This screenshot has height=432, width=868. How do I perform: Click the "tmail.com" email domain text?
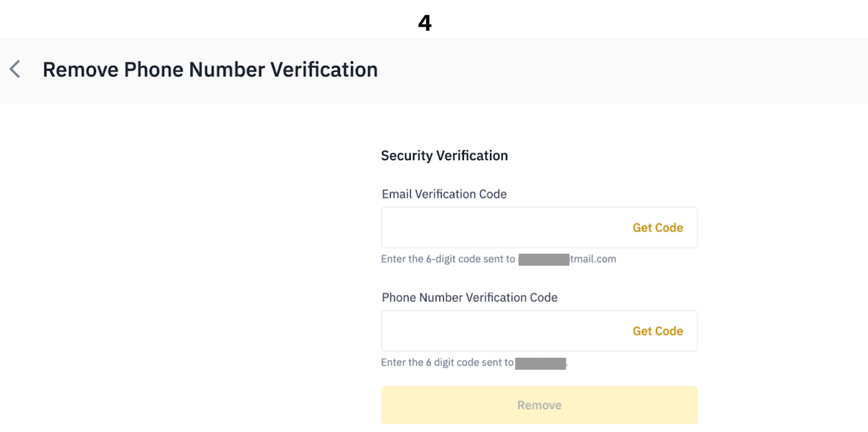pyautogui.click(x=593, y=259)
